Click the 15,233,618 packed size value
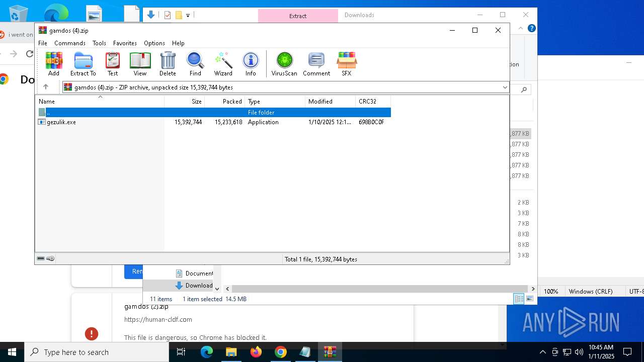The height and width of the screenshot is (362, 644). (228, 122)
